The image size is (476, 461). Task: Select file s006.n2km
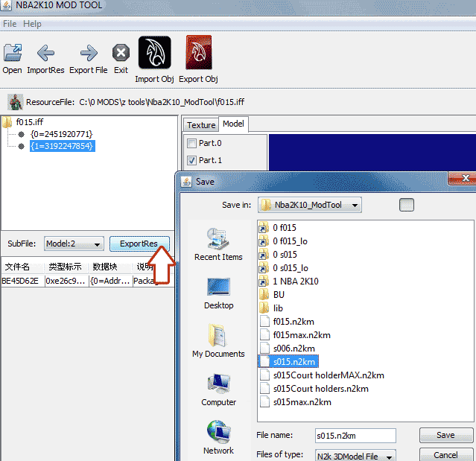click(x=288, y=349)
